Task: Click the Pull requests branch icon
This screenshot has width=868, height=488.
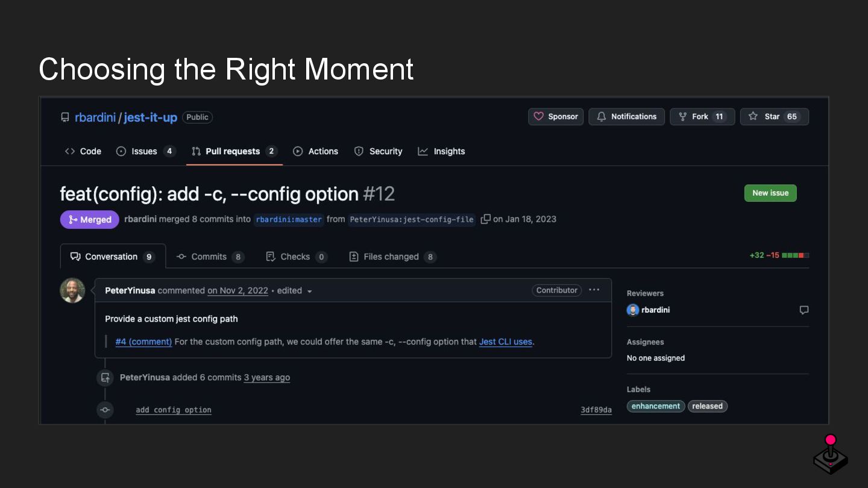Action: tap(196, 151)
